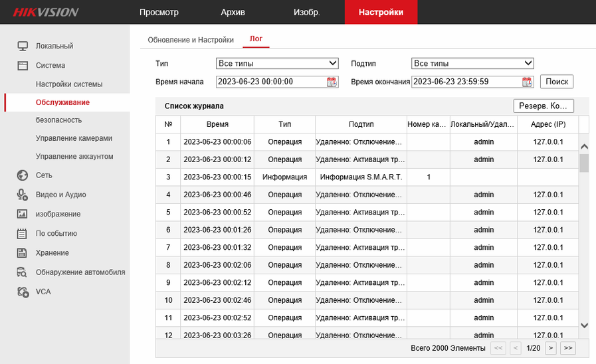
Task: Open По событию section
Action: 56,233
